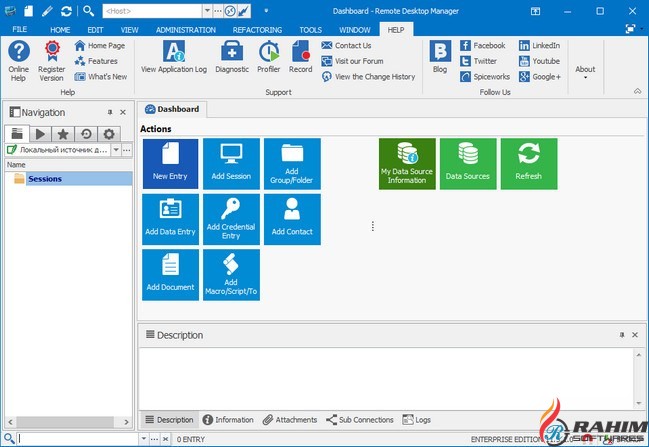Expand the Host quick connect dropdown
The height and width of the screenshot is (447, 649).
click(x=207, y=11)
